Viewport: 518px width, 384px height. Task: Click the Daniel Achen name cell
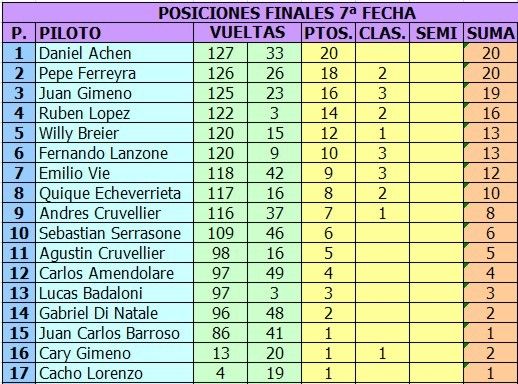[x=114, y=53]
